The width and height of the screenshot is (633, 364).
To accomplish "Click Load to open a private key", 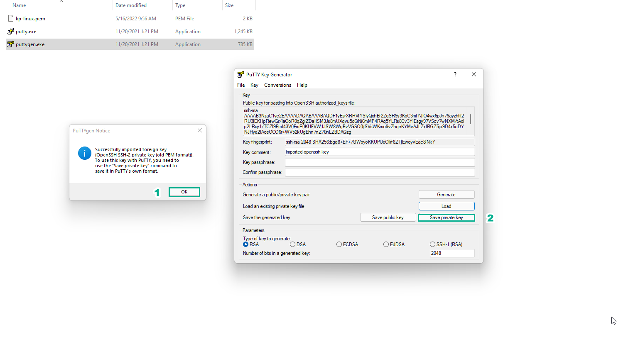I will pos(447,206).
